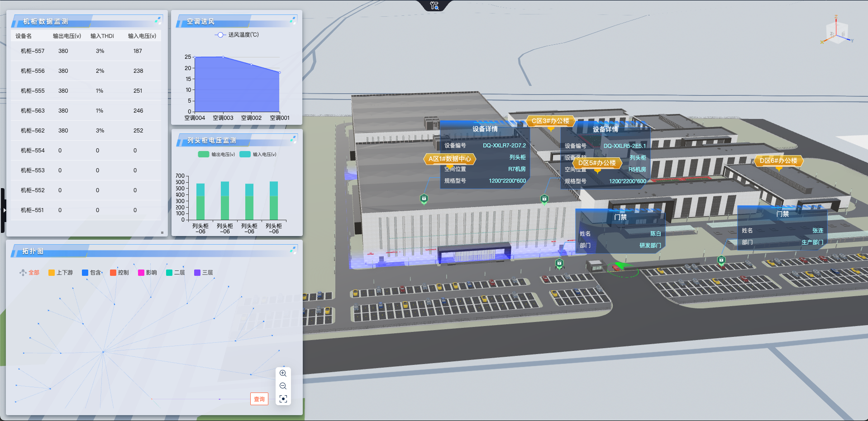
Task: Click green lock marker under DQ-XXLR5 details
Action: click(544, 199)
